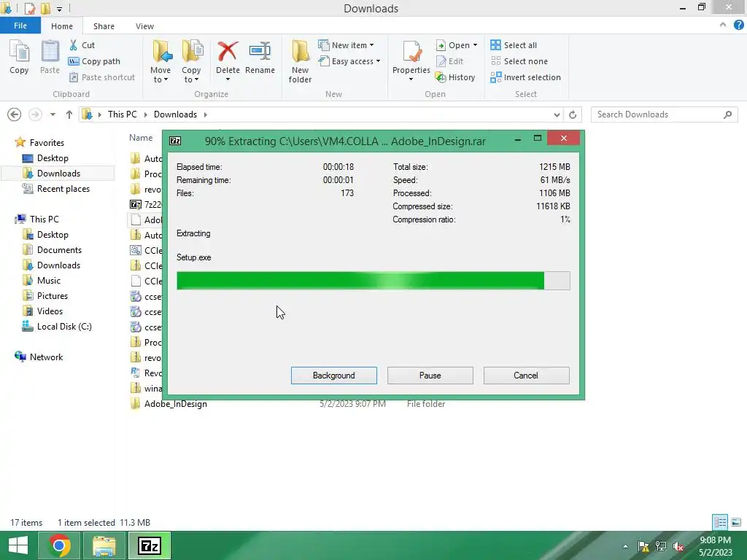Screen dimensions: 747x560
Task: Switch to the Share tab
Action: click(x=104, y=26)
